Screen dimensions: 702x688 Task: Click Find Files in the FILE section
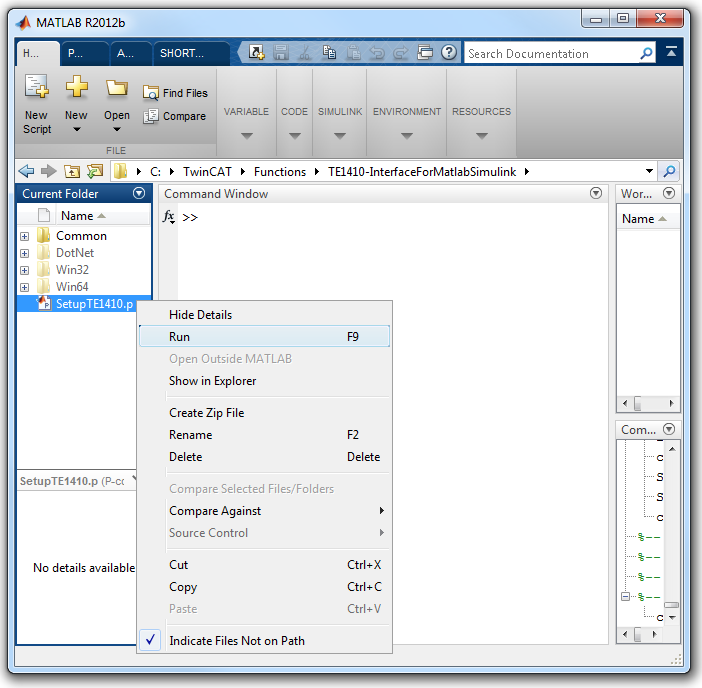(x=176, y=93)
